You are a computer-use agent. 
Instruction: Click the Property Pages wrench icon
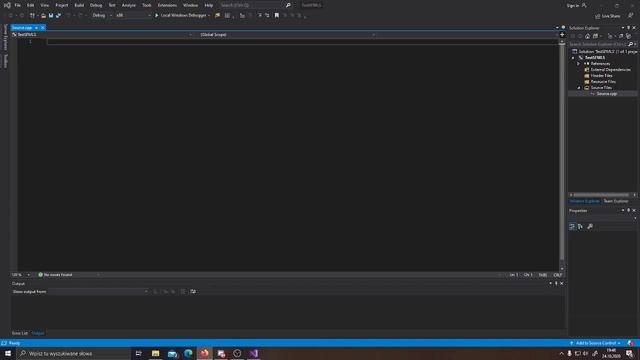coord(590,227)
